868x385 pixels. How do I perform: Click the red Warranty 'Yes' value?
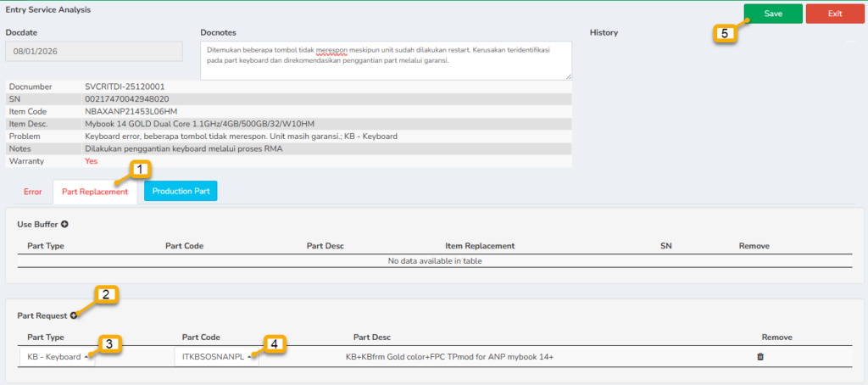92,160
